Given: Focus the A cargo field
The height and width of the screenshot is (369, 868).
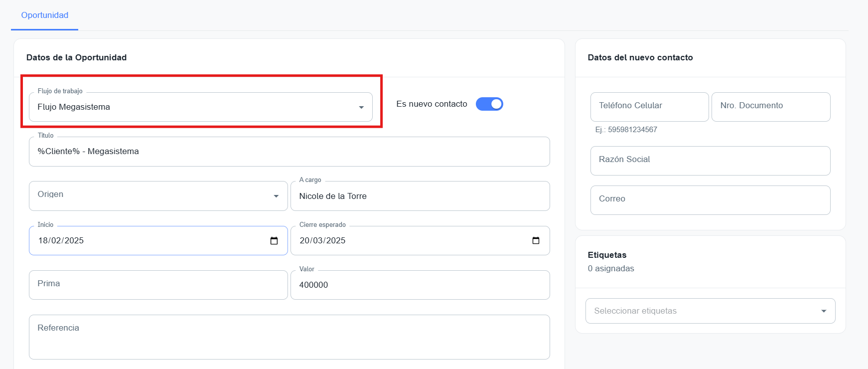Looking at the screenshot, I should (x=420, y=196).
